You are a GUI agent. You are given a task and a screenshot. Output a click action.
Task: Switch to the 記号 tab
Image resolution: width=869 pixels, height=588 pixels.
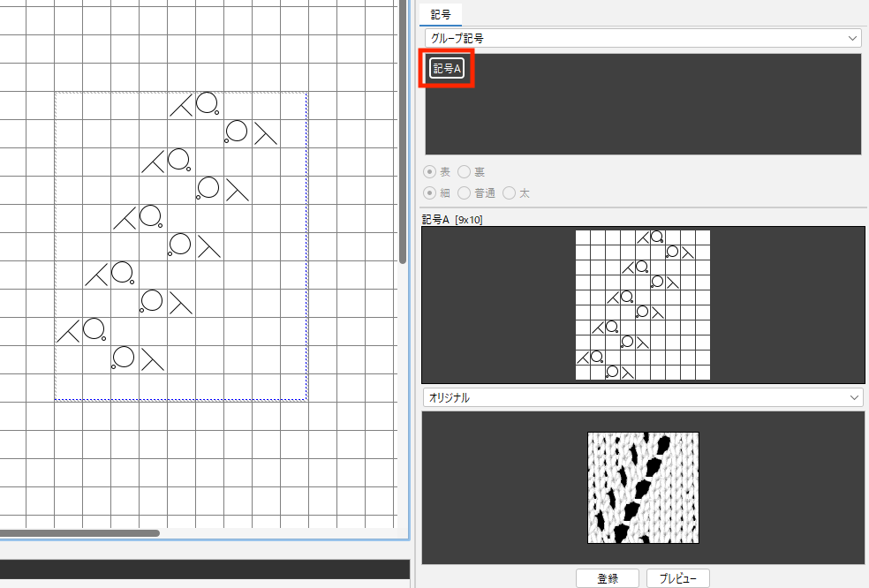[441, 14]
